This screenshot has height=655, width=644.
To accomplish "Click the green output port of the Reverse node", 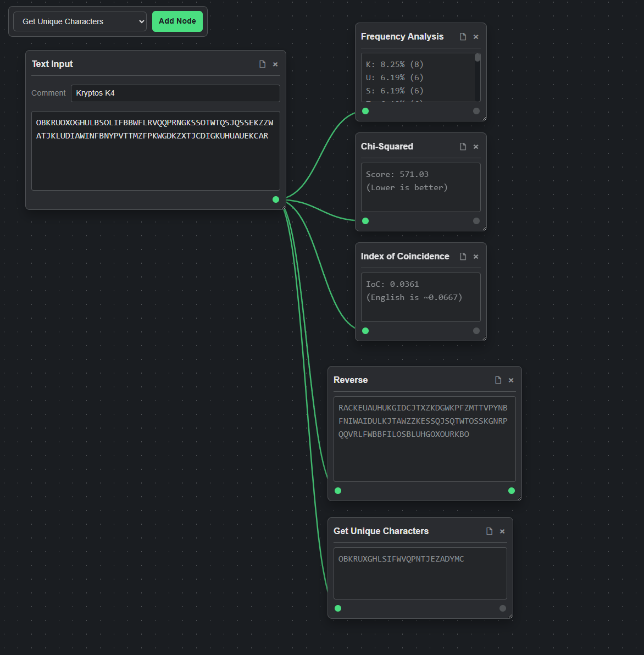I will [x=511, y=491].
